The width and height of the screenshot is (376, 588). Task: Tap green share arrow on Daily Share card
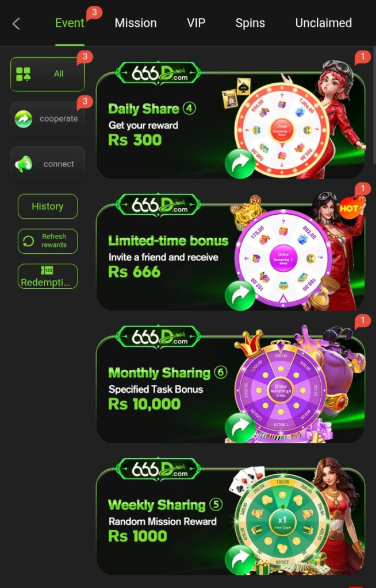click(240, 164)
